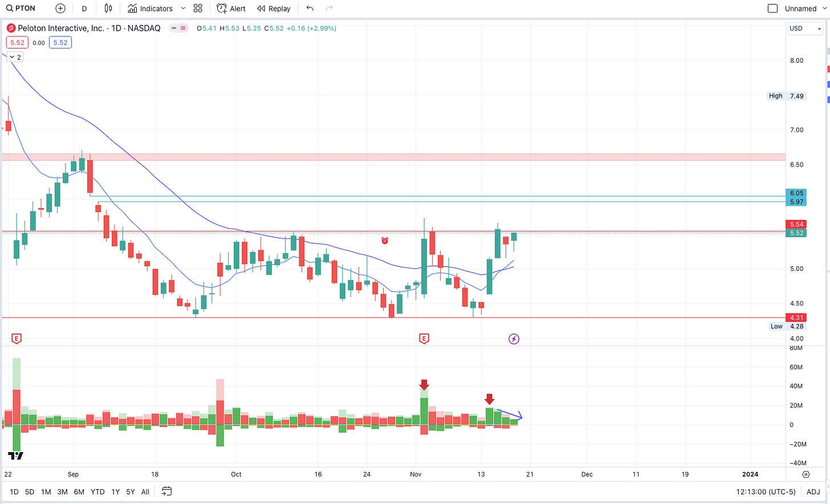Select the red horizontal line at 4.31

[x=393, y=318]
